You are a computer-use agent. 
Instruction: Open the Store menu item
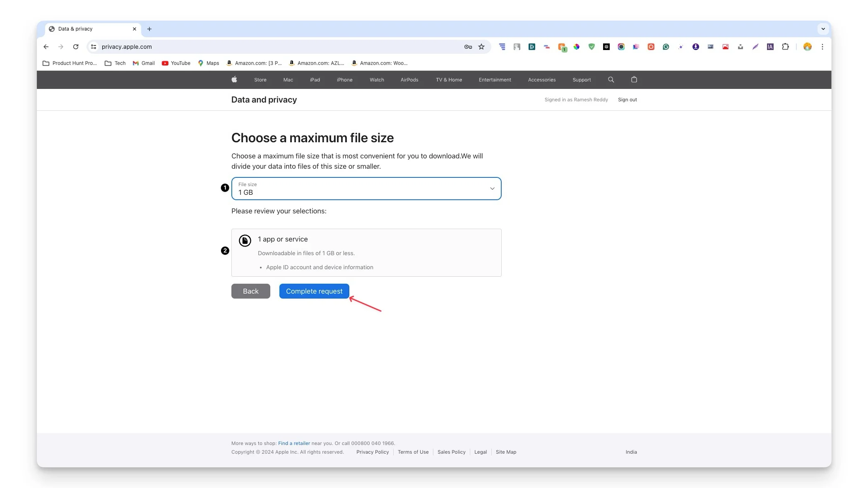point(260,80)
